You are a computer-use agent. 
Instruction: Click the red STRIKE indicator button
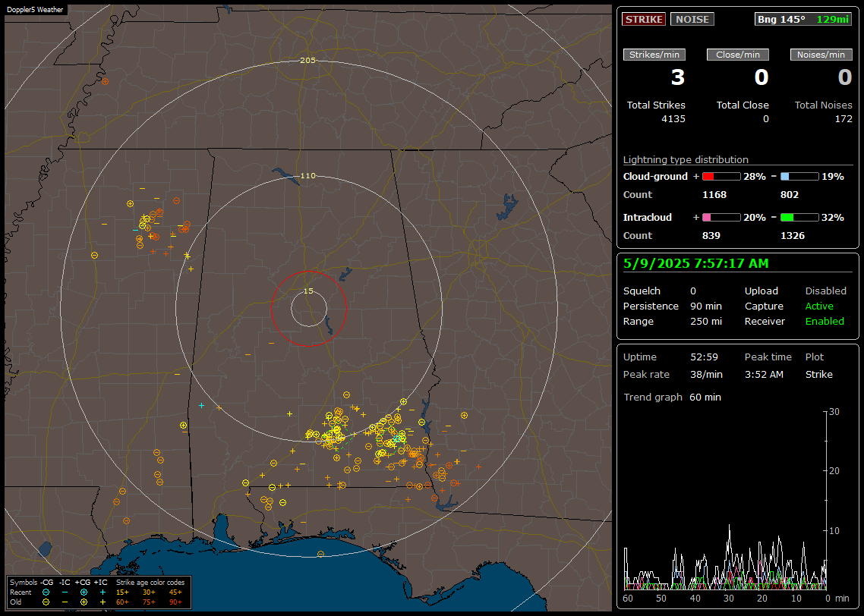coord(644,19)
